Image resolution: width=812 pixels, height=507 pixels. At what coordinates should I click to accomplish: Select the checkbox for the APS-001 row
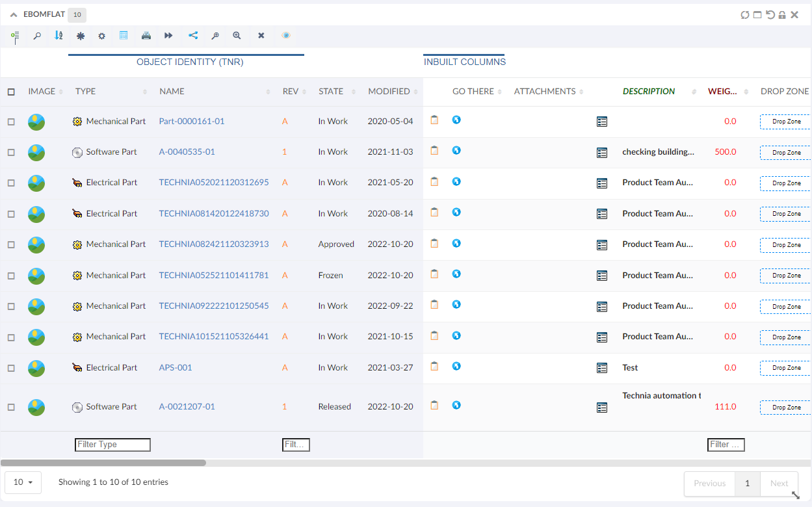(11, 368)
